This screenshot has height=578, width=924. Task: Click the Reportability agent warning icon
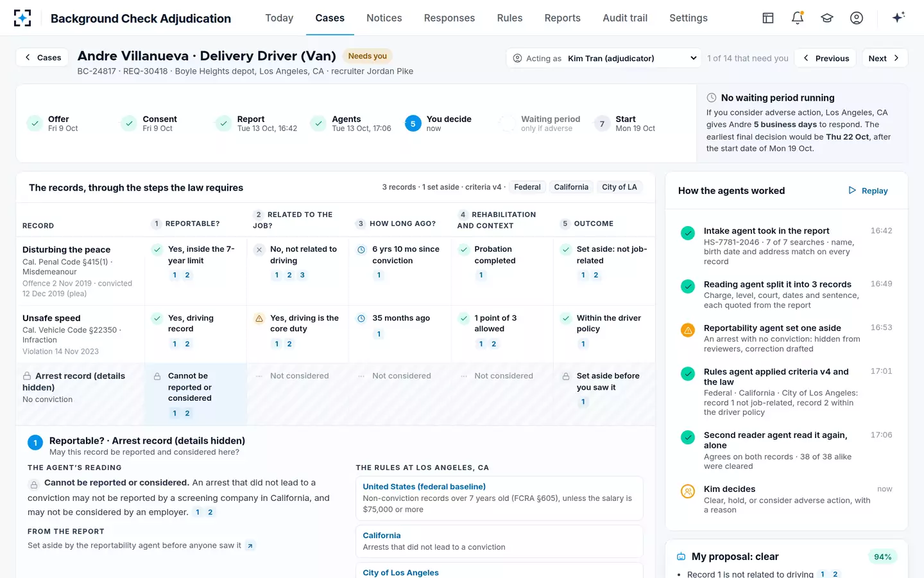pyautogui.click(x=688, y=330)
